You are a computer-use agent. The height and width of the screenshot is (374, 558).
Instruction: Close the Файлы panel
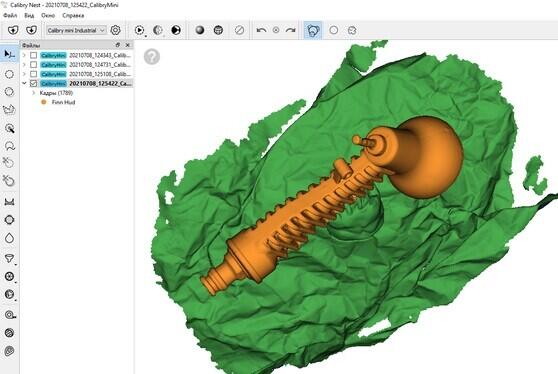coord(128,45)
